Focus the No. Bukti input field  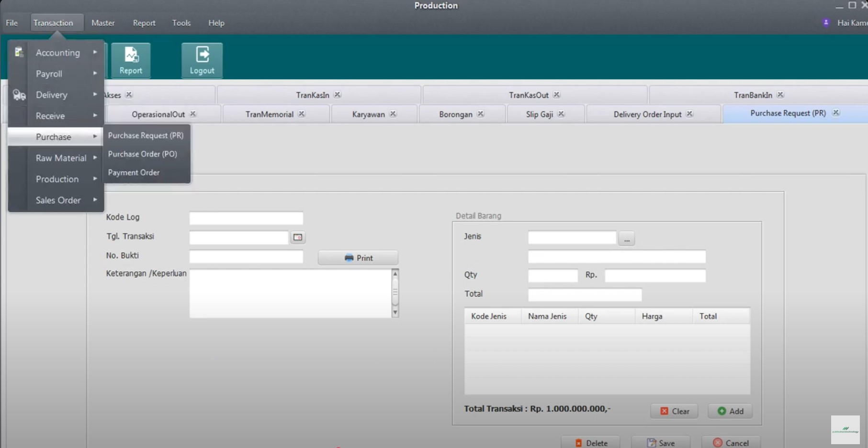click(x=246, y=257)
